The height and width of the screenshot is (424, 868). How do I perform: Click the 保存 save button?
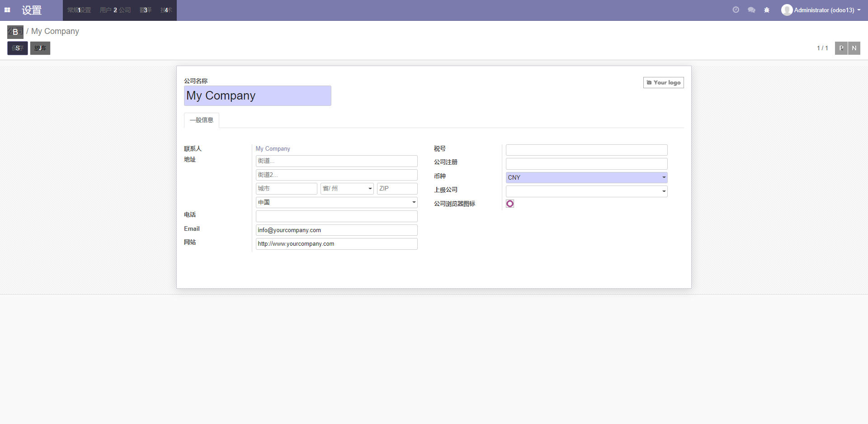(18, 48)
